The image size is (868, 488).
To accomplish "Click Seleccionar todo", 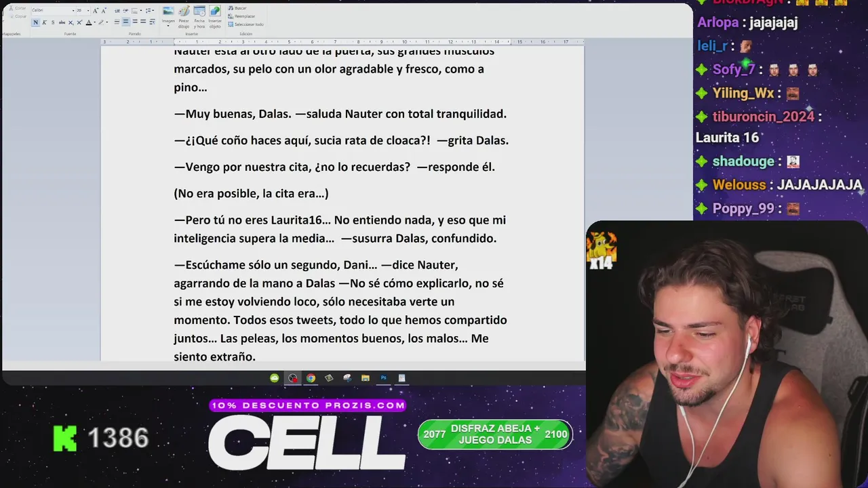I will pyautogui.click(x=245, y=24).
